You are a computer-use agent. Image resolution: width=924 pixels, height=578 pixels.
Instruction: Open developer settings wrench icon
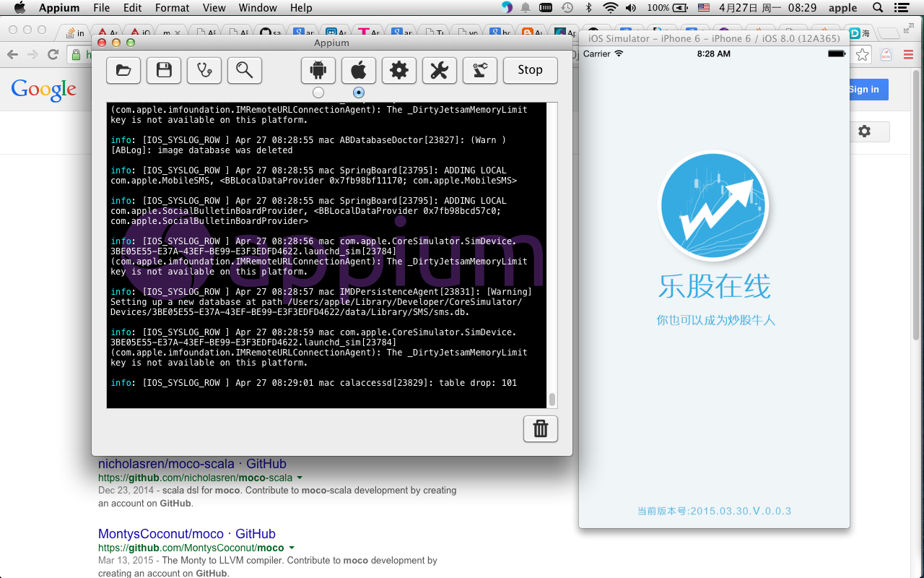(x=440, y=70)
